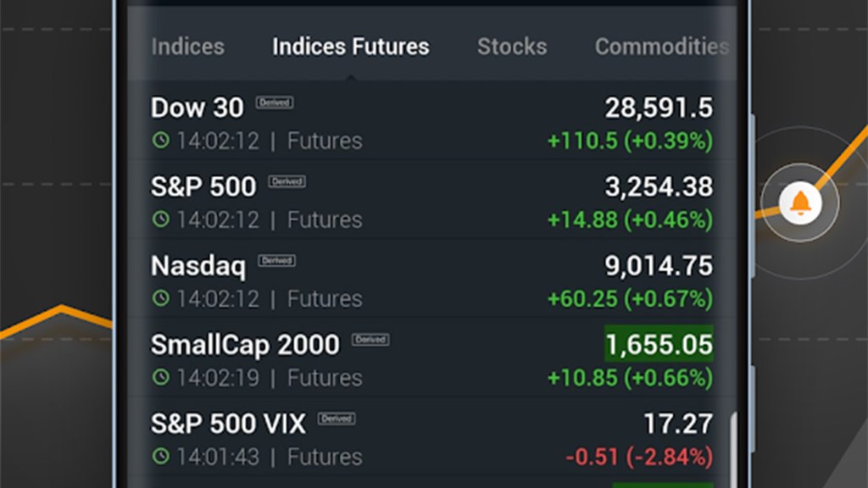Select the Indices Futures tab
The image size is (868, 488).
click(350, 47)
